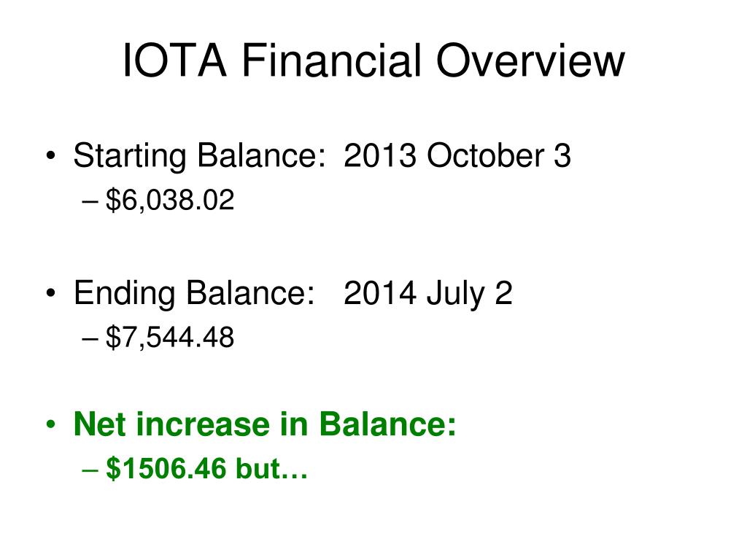Click the green Net increase in Balance heading
This screenshot has height=560, width=747.
265,424
